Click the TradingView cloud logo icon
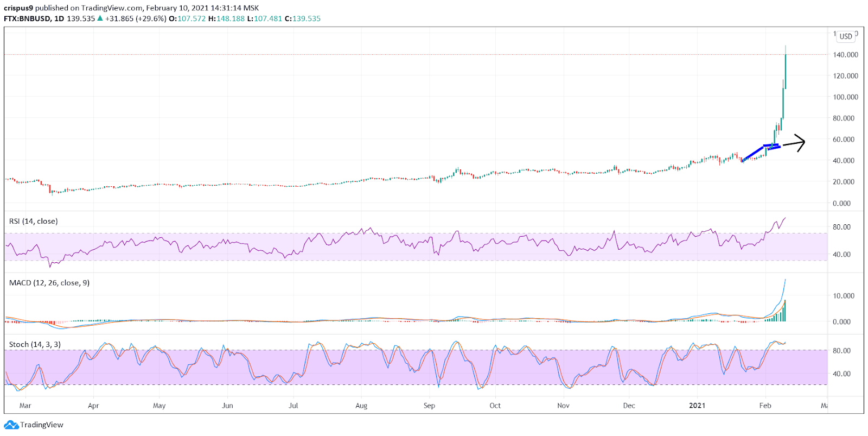868x436 pixels. click(11, 425)
